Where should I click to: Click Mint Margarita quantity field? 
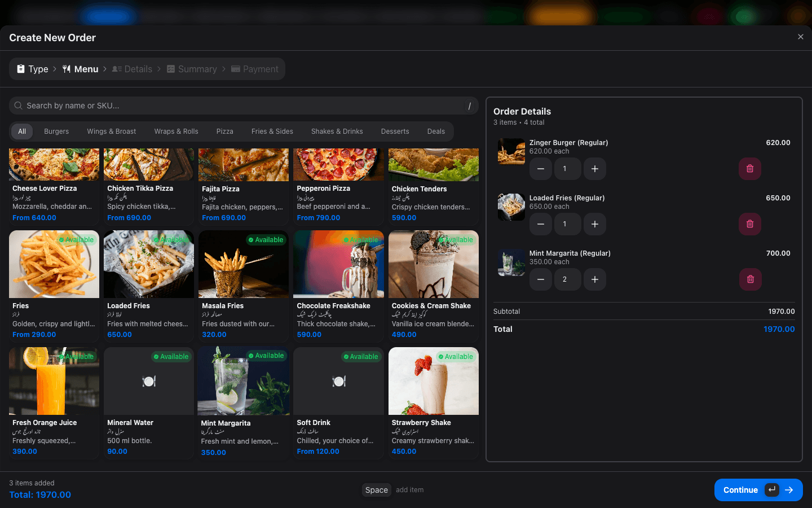click(567, 279)
